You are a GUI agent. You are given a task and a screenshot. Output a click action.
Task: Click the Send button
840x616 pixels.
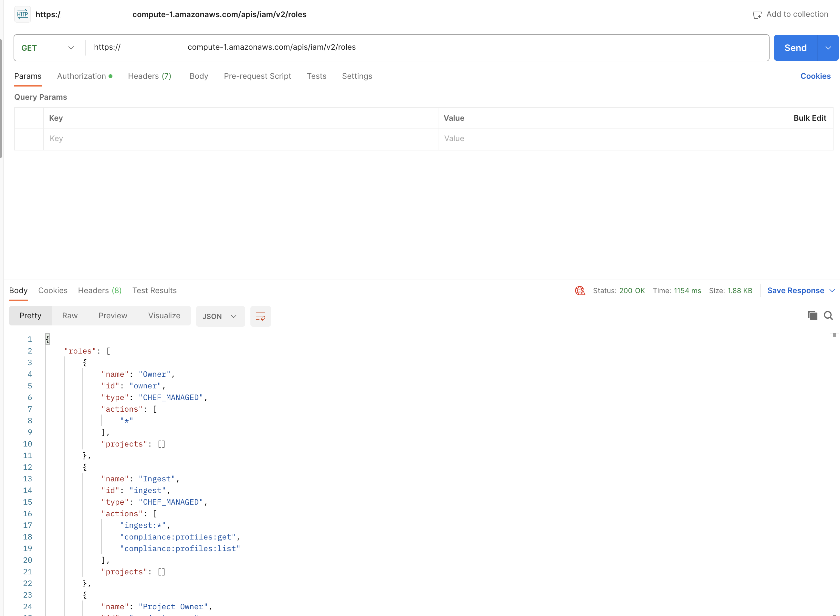pyautogui.click(x=795, y=47)
